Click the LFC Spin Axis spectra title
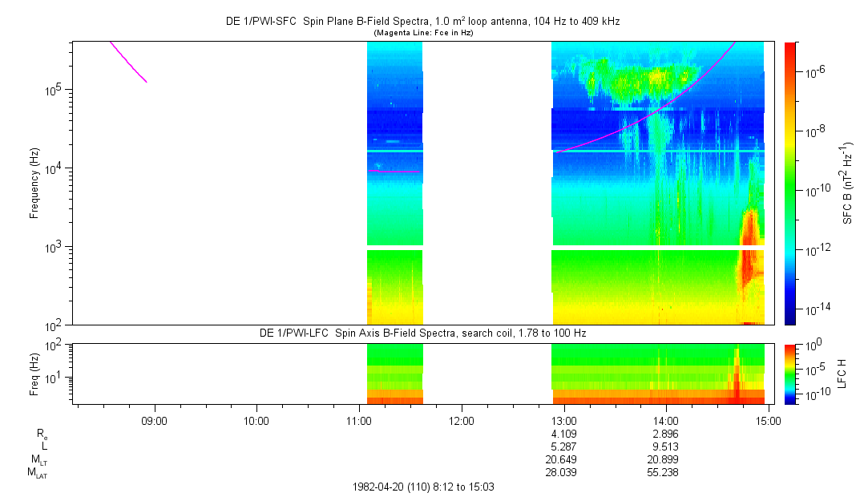This screenshot has height=497, width=868. [422, 333]
